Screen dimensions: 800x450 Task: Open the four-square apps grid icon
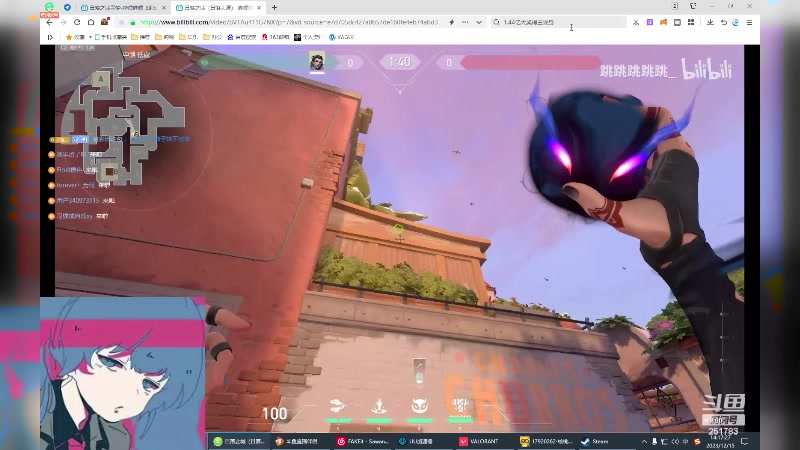691,22
